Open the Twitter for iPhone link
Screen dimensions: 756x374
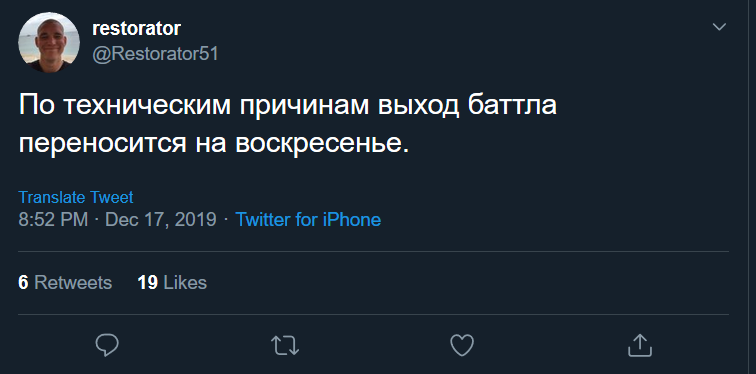click(308, 220)
